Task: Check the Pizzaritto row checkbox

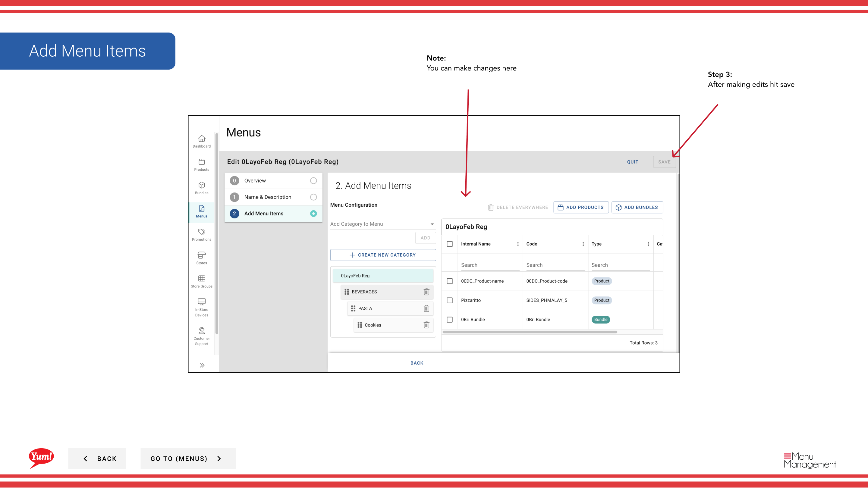Action: [x=449, y=300]
